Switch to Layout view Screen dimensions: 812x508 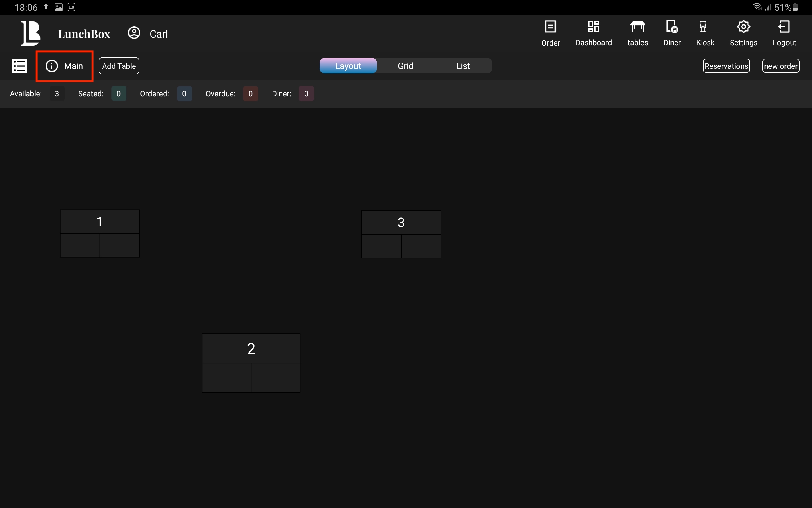tap(348, 66)
